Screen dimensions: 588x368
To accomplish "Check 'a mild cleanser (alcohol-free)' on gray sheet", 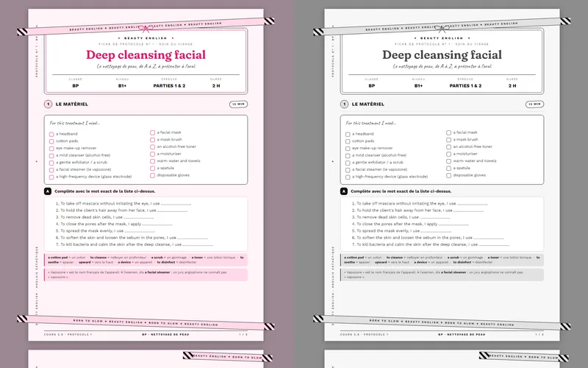I will coord(348,156).
